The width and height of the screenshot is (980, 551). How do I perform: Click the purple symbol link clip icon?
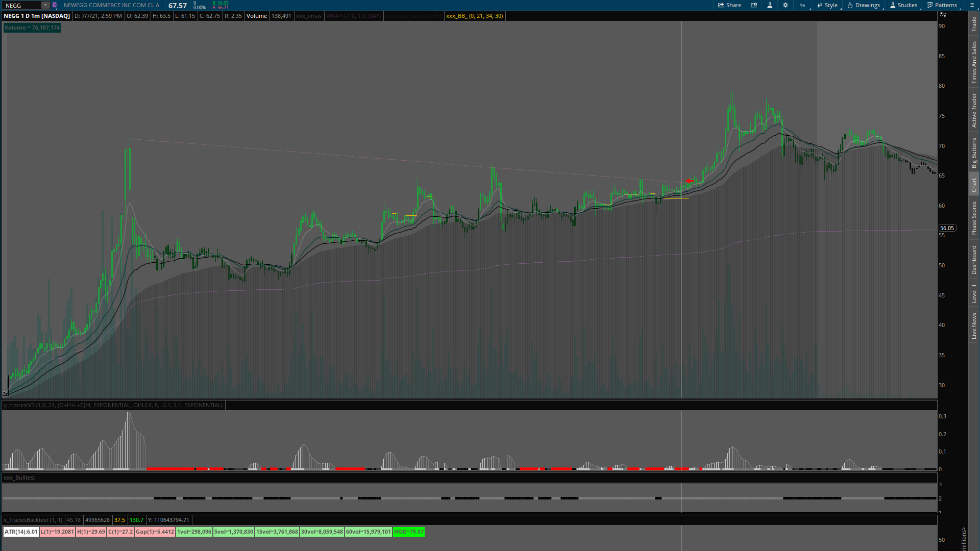coord(55,5)
